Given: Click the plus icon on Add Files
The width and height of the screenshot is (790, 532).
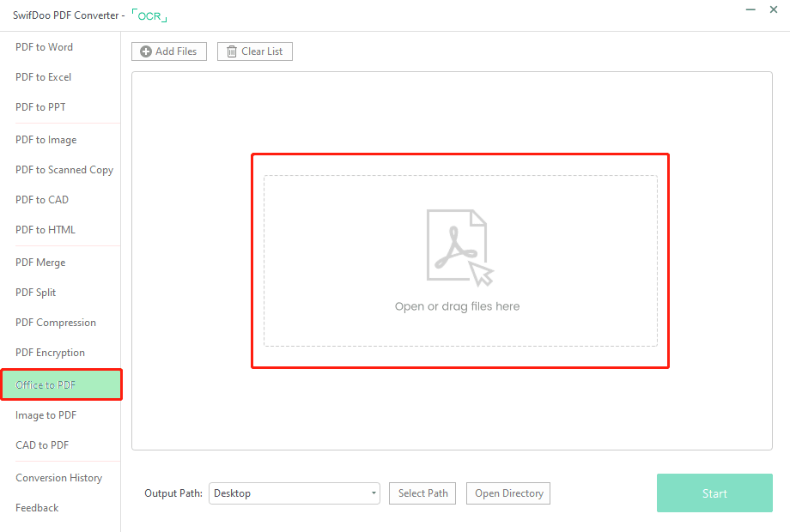Looking at the screenshot, I should pos(146,51).
